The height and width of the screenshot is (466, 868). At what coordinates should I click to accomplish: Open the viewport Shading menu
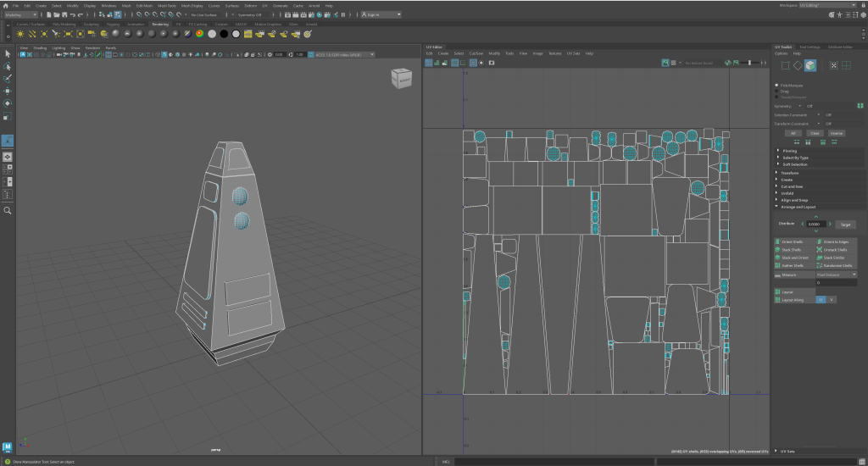coord(40,48)
